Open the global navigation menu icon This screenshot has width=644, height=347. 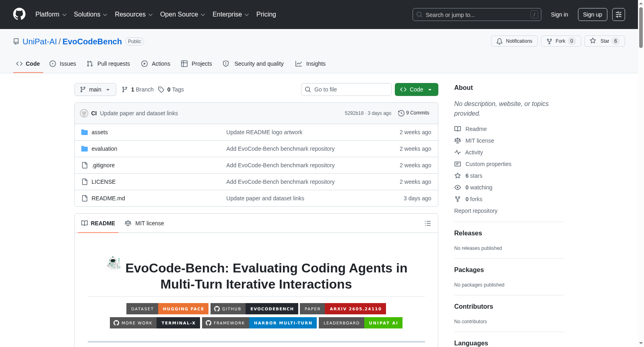(x=619, y=15)
